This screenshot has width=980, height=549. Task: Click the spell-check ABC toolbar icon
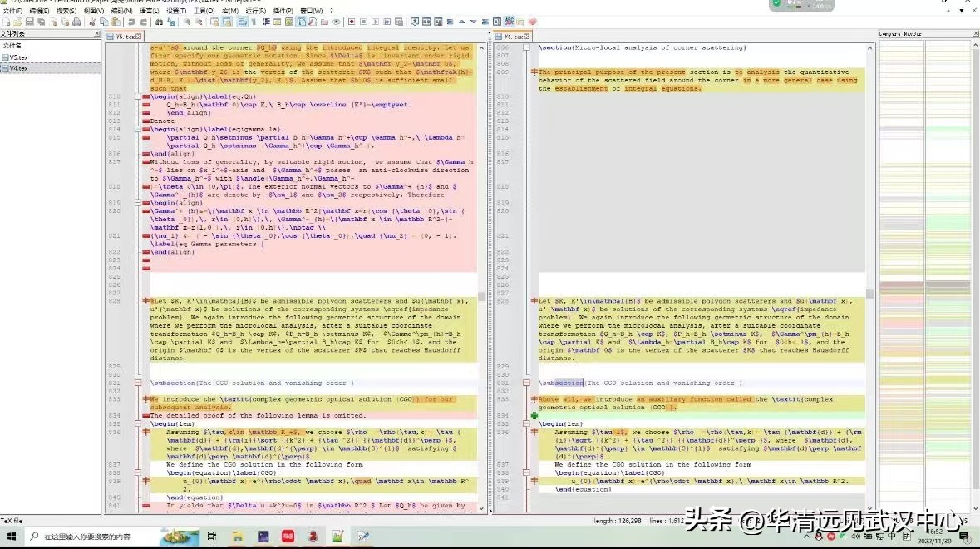(510, 21)
